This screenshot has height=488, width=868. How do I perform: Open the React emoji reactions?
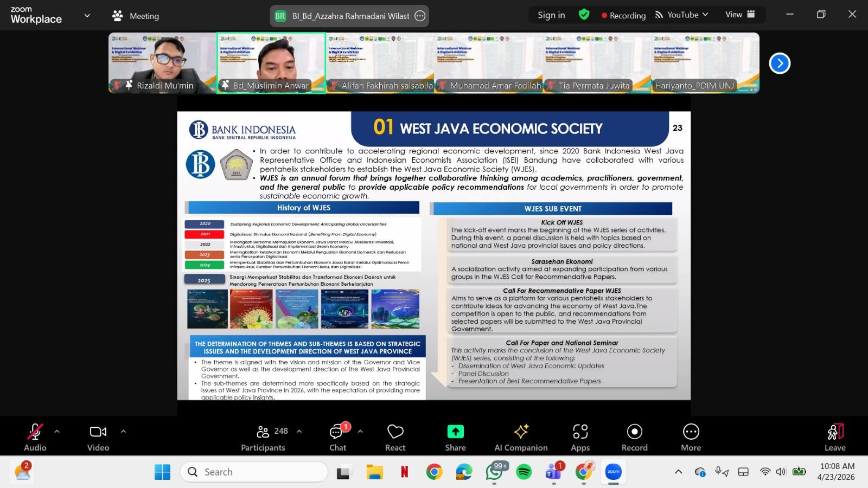click(x=395, y=437)
